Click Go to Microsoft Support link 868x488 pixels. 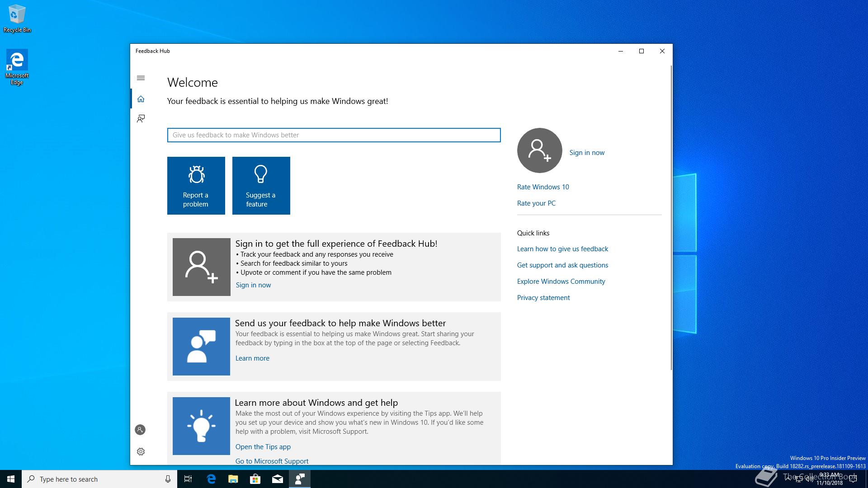(272, 461)
